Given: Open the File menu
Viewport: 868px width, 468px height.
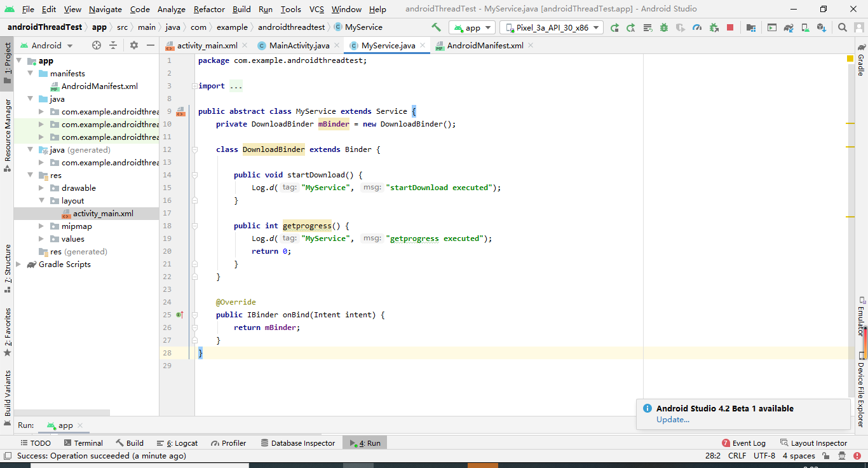Looking at the screenshot, I should pos(28,9).
